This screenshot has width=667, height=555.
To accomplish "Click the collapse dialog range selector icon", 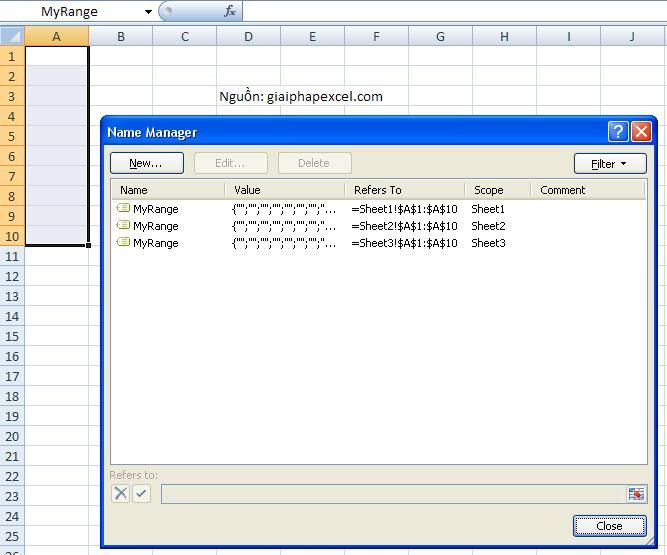I will click(x=636, y=494).
